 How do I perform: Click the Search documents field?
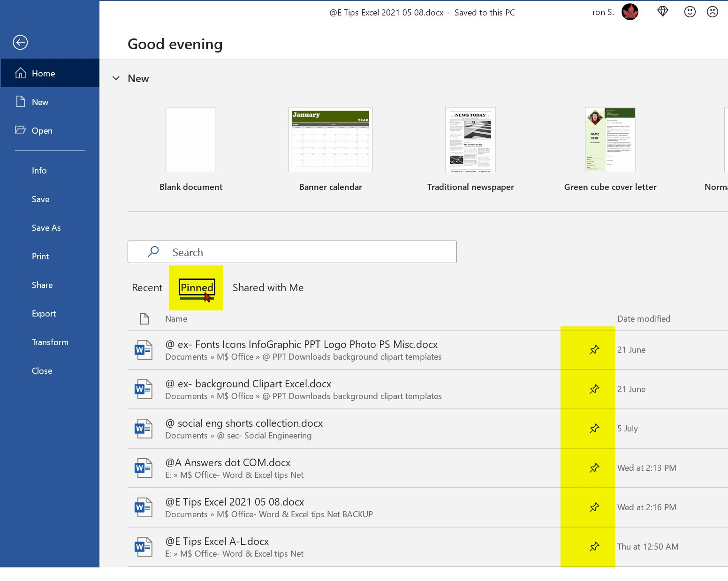point(292,252)
